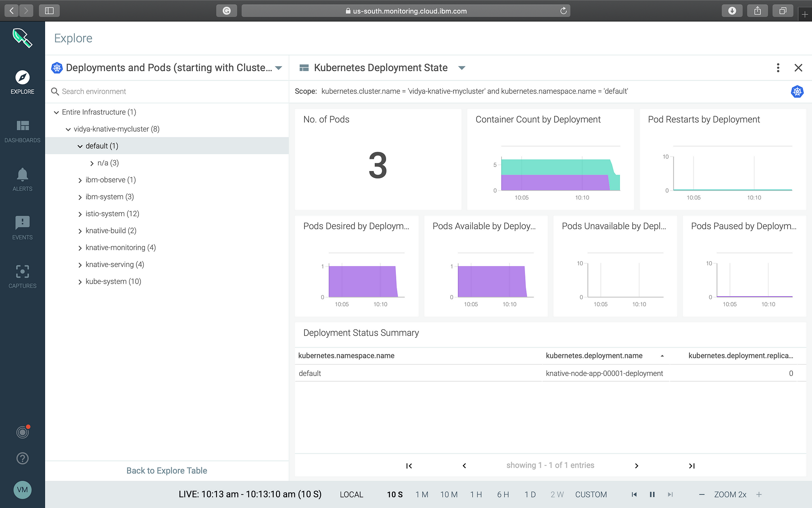Open the Explore section in sidebar
The height and width of the screenshot is (508, 812).
tap(22, 82)
